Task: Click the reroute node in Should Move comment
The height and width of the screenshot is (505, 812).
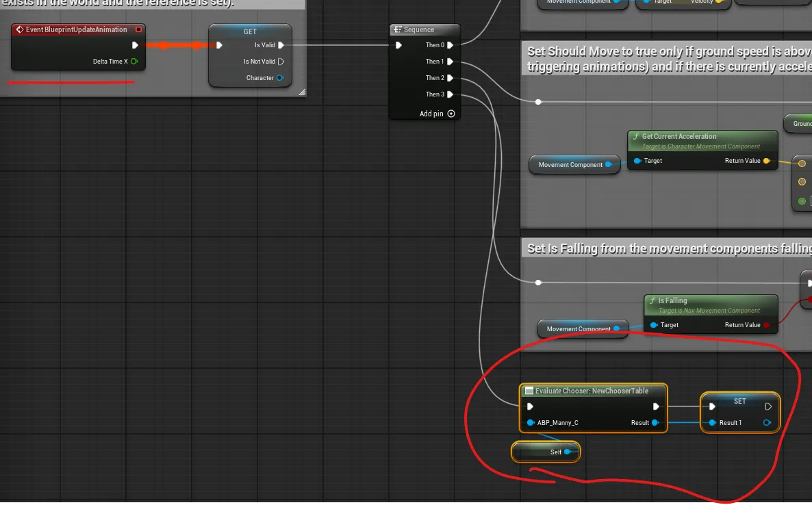Action: coord(538,102)
